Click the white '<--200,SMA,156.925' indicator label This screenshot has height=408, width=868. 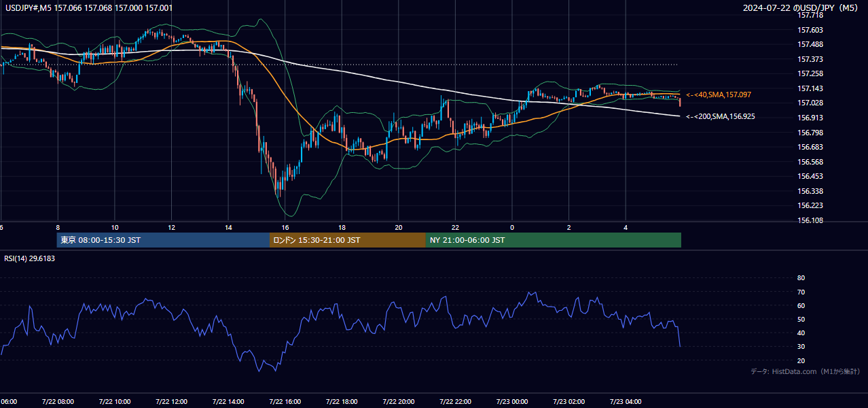click(721, 116)
